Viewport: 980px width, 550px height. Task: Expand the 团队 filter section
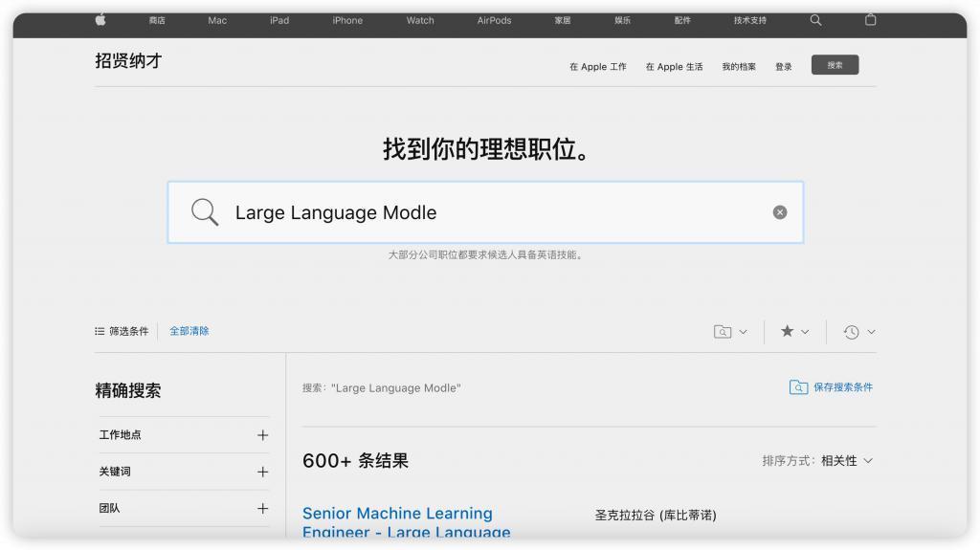click(184, 508)
